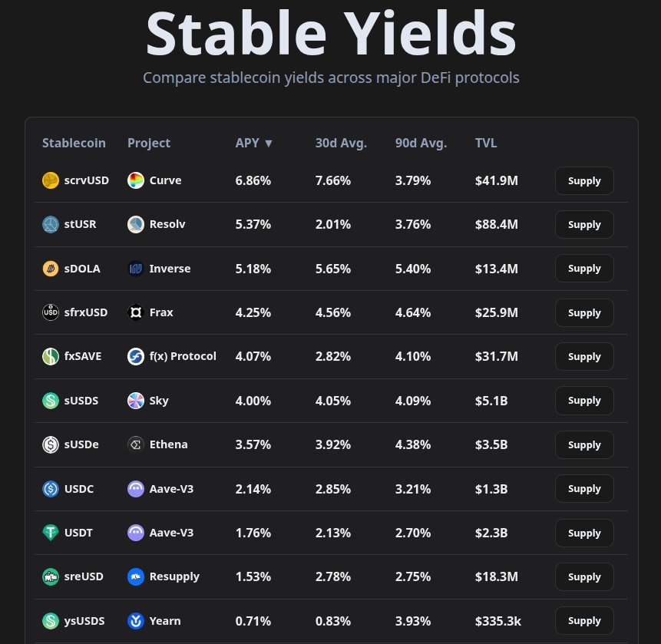Sort by 30d Avg. column header
Screen dimensions: 661x644
341,143
